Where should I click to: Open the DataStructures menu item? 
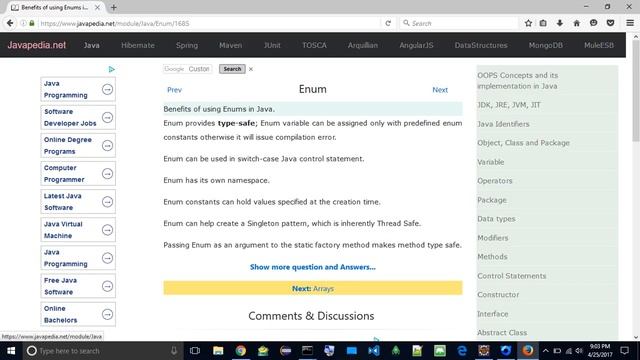point(481,45)
